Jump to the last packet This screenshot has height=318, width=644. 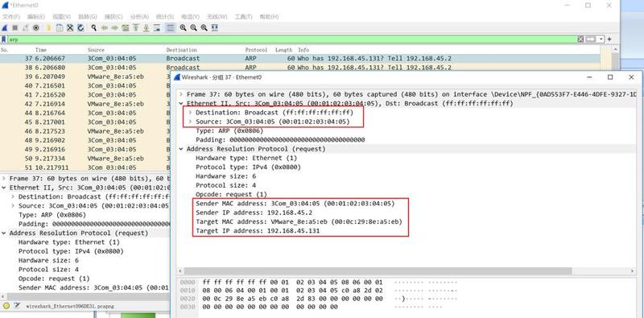click(146, 28)
